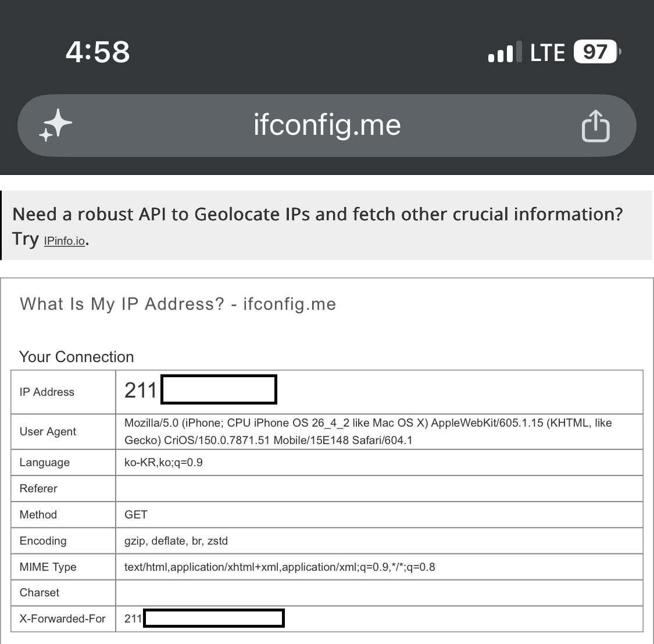The width and height of the screenshot is (654, 644).
Task: Tap the battery level 97 indicator
Action: coord(597,52)
